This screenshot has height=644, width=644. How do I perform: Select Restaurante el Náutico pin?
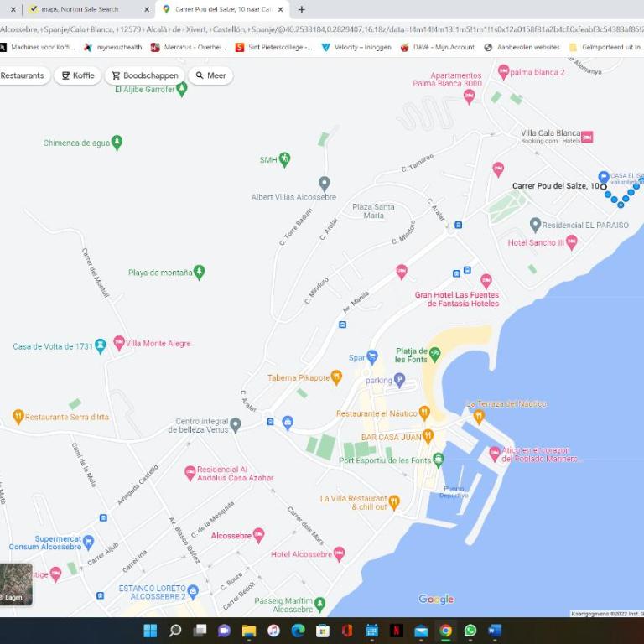click(424, 413)
